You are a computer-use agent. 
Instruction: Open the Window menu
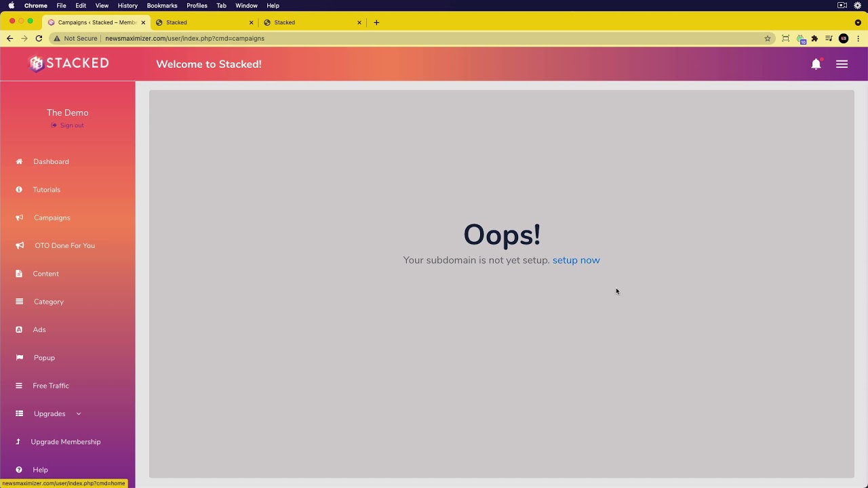tap(246, 5)
